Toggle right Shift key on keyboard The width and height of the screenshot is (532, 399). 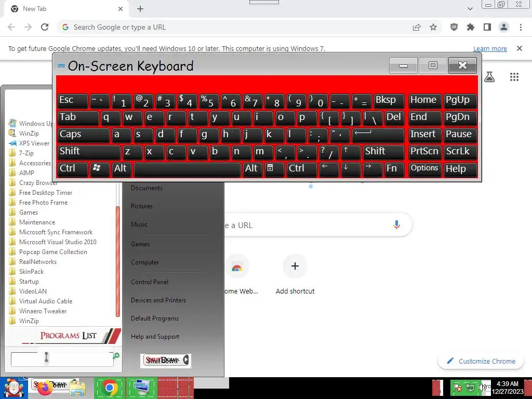pos(384,152)
